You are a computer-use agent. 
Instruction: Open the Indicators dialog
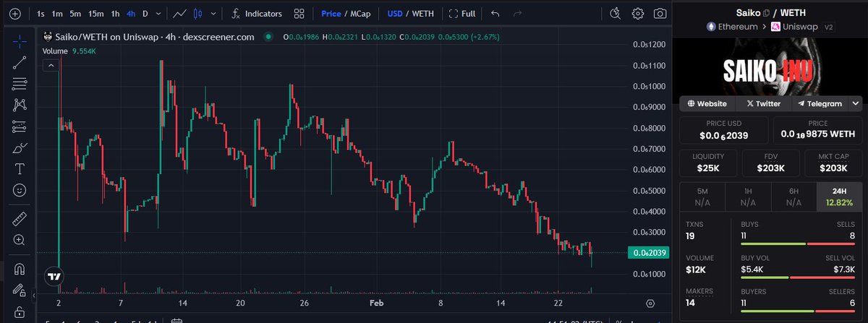point(256,13)
